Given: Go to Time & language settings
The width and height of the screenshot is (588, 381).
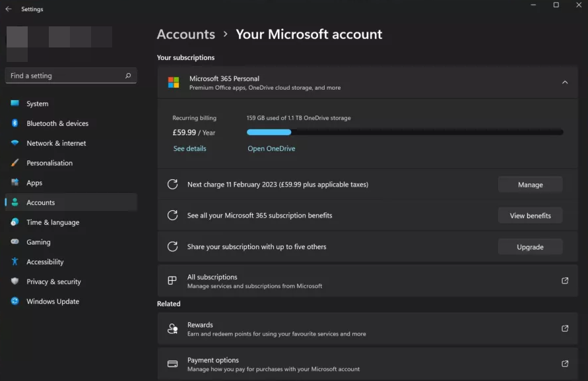Looking at the screenshot, I should [x=53, y=222].
